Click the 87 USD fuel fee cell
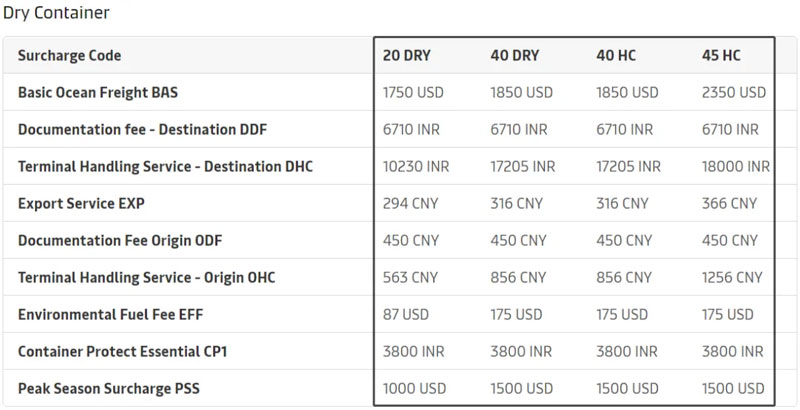 point(406,314)
